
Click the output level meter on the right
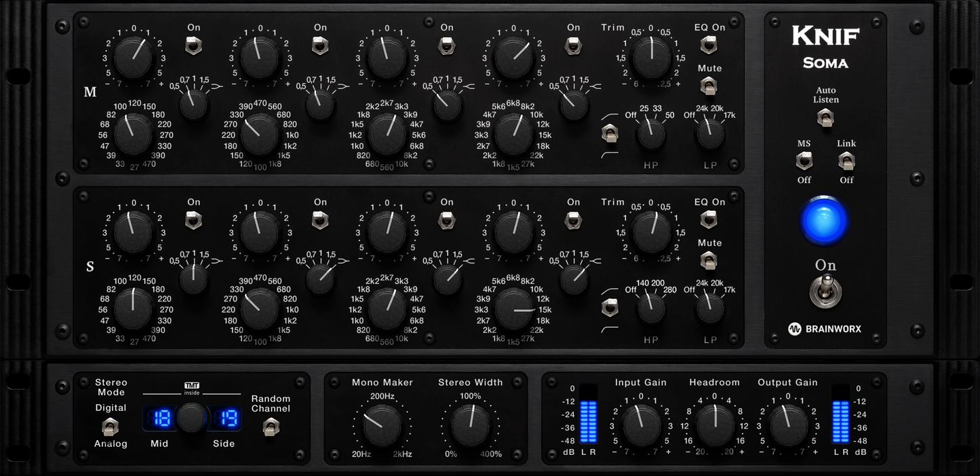tap(840, 421)
